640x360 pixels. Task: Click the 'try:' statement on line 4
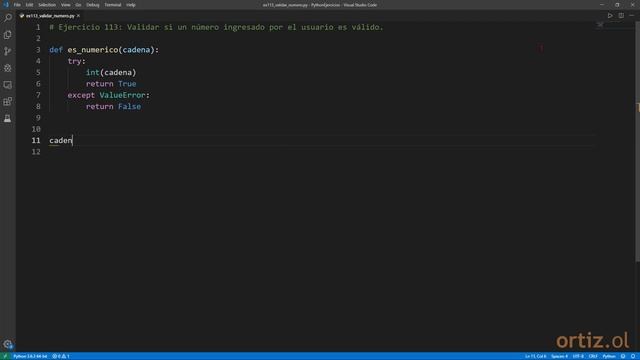tap(77, 61)
